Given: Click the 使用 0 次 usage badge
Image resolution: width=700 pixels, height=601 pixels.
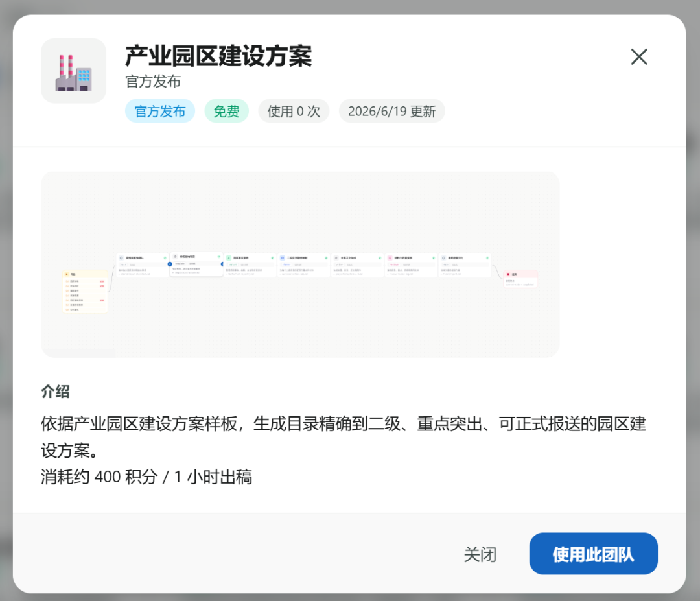Looking at the screenshot, I should pos(294,111).
